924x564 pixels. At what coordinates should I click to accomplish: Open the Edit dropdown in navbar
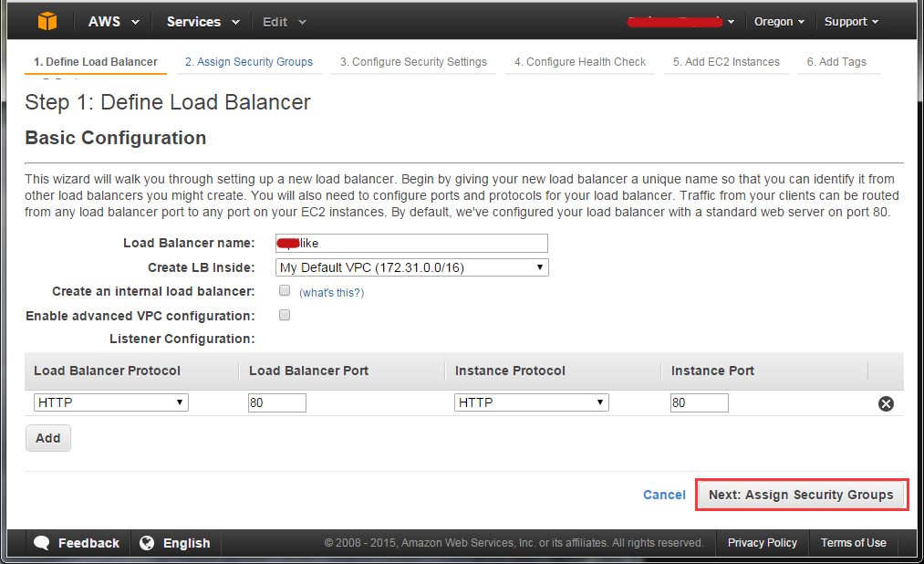[285, 22]
